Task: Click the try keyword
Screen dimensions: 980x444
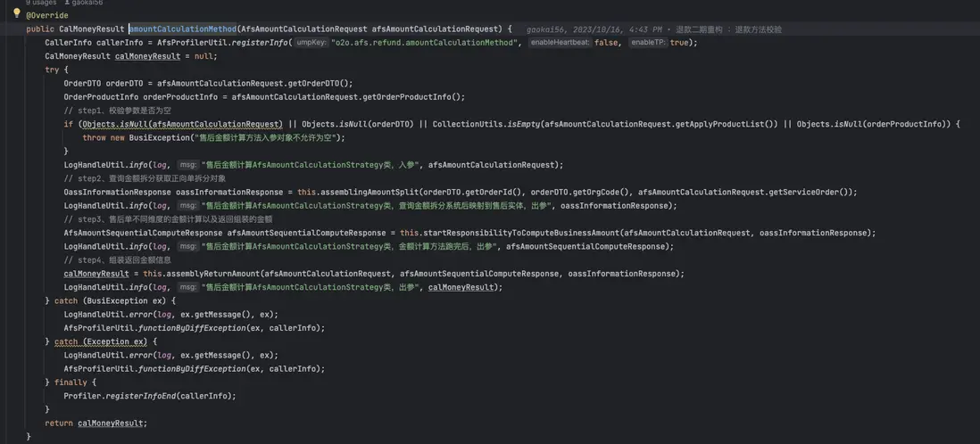Action: tap(52, 70)
